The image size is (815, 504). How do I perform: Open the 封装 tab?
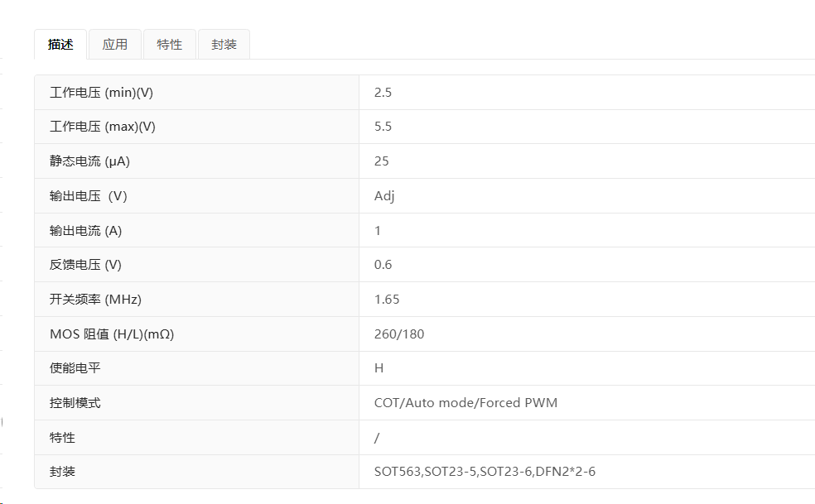224,45
